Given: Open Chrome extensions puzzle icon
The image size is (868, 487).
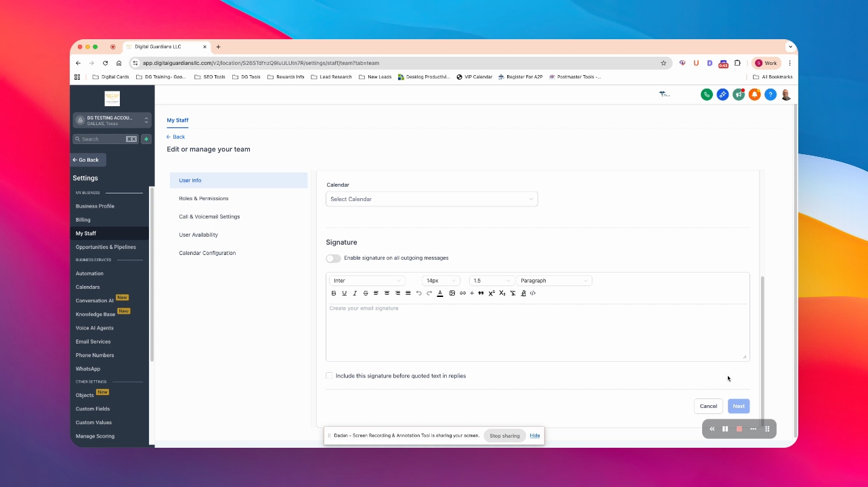Looking at the screenshot, I should pyautogui.click(x=737, y=63).
